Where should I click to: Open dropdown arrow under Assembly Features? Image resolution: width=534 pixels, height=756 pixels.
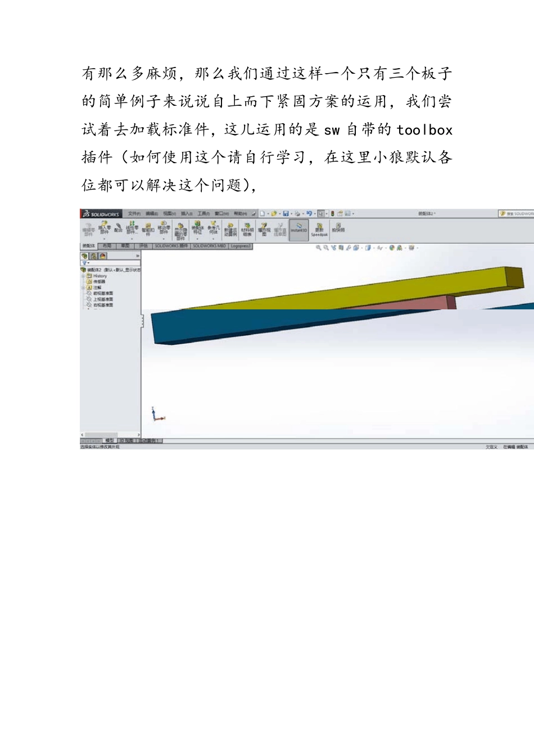pos(197,239)
